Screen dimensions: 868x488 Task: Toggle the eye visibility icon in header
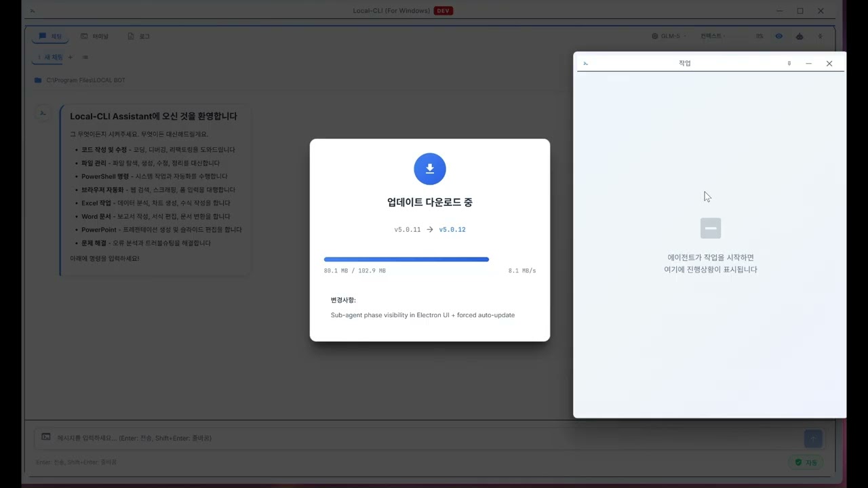click(x=779, y=36)
